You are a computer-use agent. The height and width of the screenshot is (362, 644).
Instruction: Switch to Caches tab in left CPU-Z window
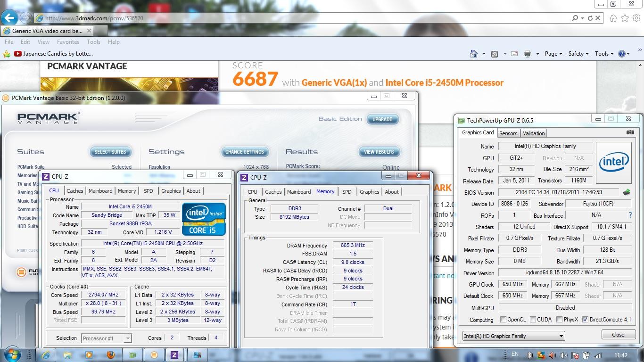[74, 191]
